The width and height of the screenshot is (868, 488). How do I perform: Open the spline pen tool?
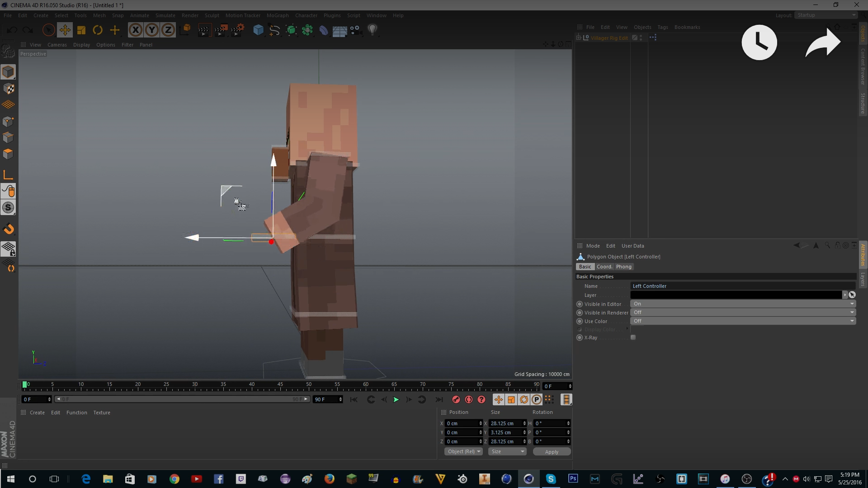tap(274, 30)
